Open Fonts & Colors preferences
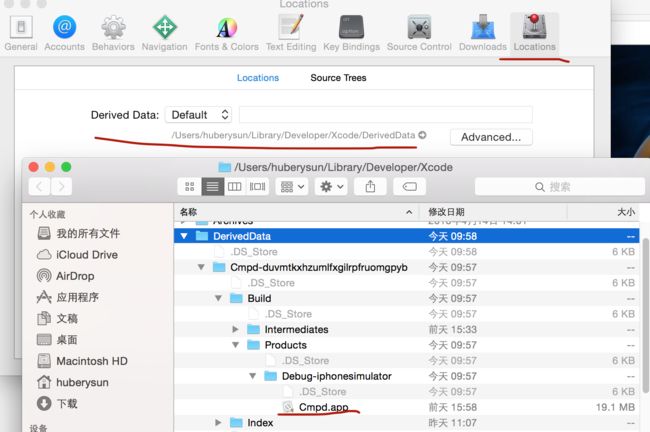The width and height of the screenshot is (650, 432). 227,33
